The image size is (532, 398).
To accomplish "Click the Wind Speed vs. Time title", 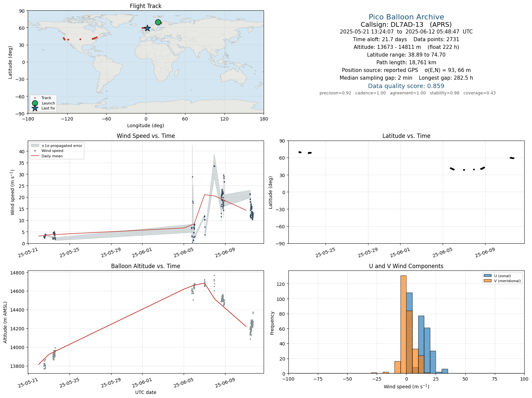I will (146, 136).
